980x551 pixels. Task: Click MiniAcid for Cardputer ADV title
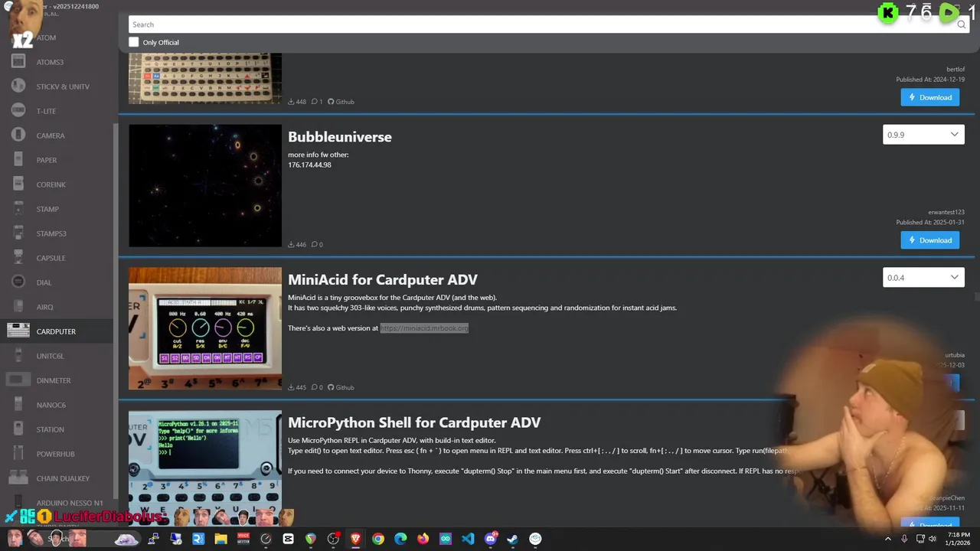(383, 280)
